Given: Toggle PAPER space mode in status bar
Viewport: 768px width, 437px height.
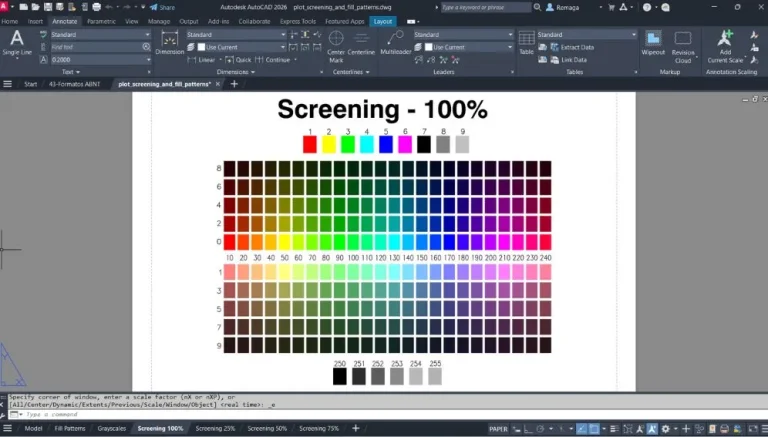Looking at the screenshot, I should (x=498, y=429).
